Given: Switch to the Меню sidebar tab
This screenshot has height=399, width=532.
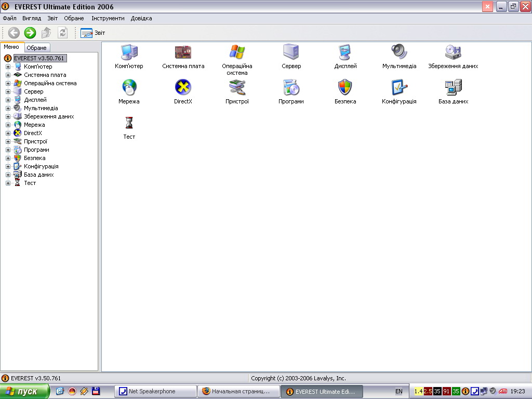Looking at the screenshot, I should [x=11, y=47].
